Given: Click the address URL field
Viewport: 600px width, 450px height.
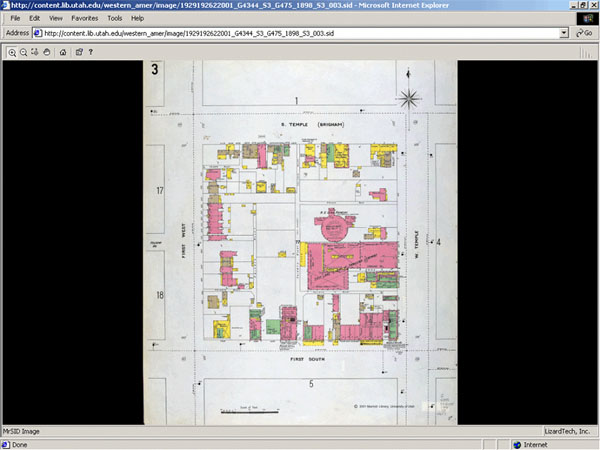Looking at the screenshot, I should pos(300,32).
